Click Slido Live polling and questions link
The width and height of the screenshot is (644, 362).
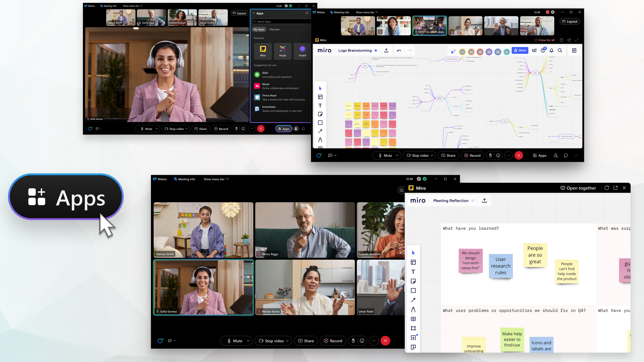278,74
